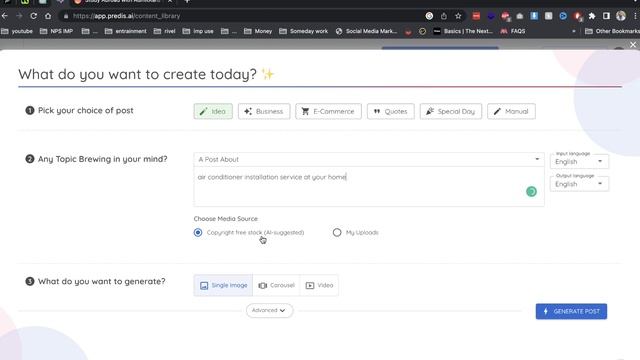Viewport: 640px width, 360px height.
Task: Choose Single Image generation tab
Action: pyautogui.click(x=223, y=285)
